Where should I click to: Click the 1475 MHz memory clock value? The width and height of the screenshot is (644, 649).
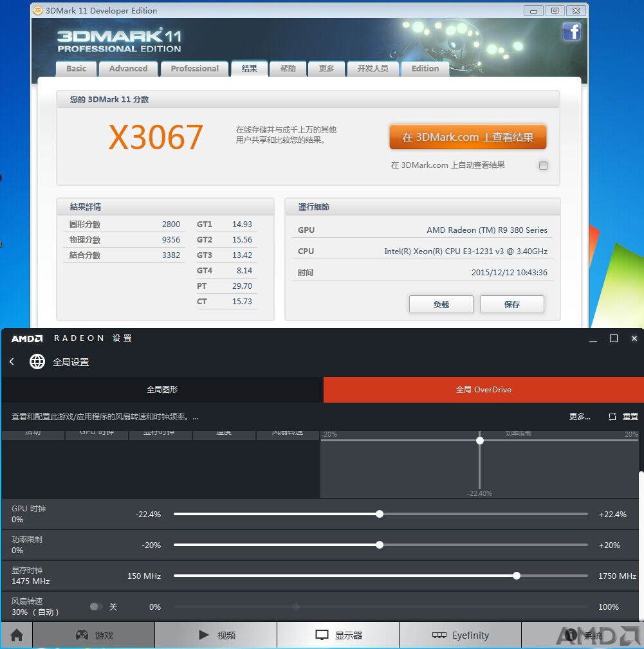(x=31, y=581)
